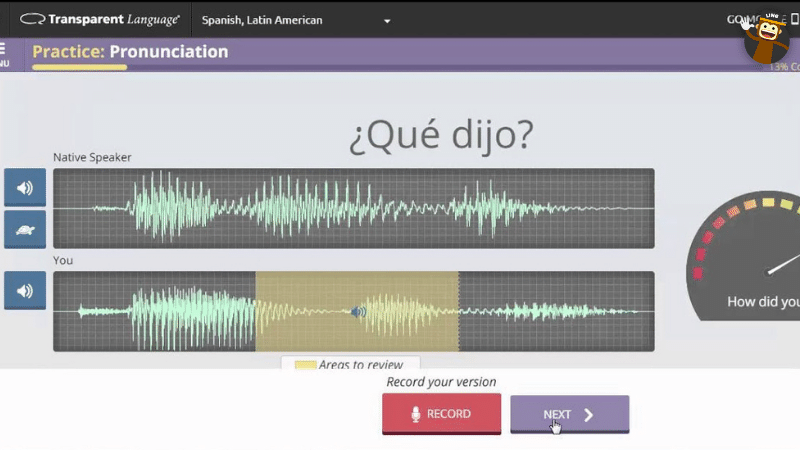Click the pronunciation score gauge
Screen dimensions: 800x450
[745, 256]
